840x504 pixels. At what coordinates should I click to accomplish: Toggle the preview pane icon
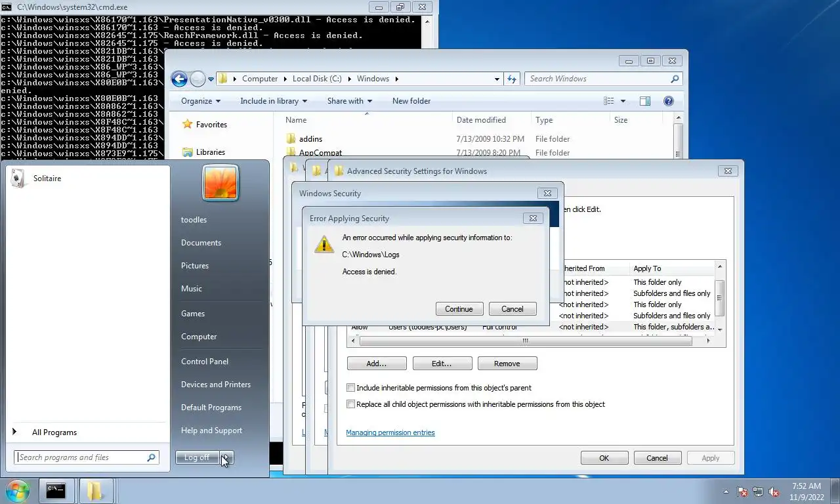[645, 101]
